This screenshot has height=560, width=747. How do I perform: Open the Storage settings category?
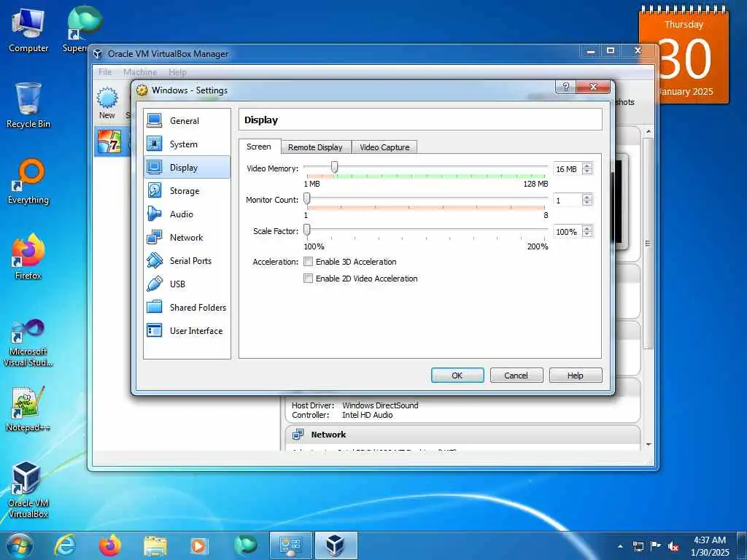pos(187,191)
